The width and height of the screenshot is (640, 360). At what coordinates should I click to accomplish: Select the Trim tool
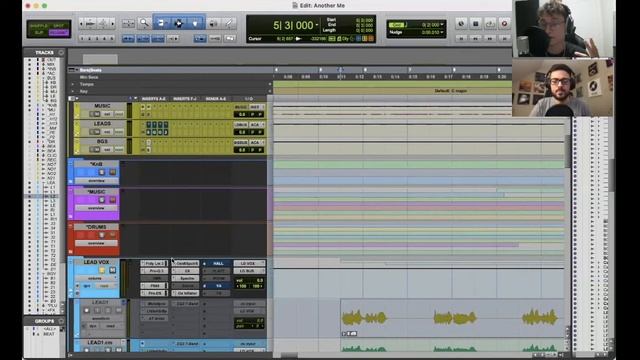[x=161, y=23]
